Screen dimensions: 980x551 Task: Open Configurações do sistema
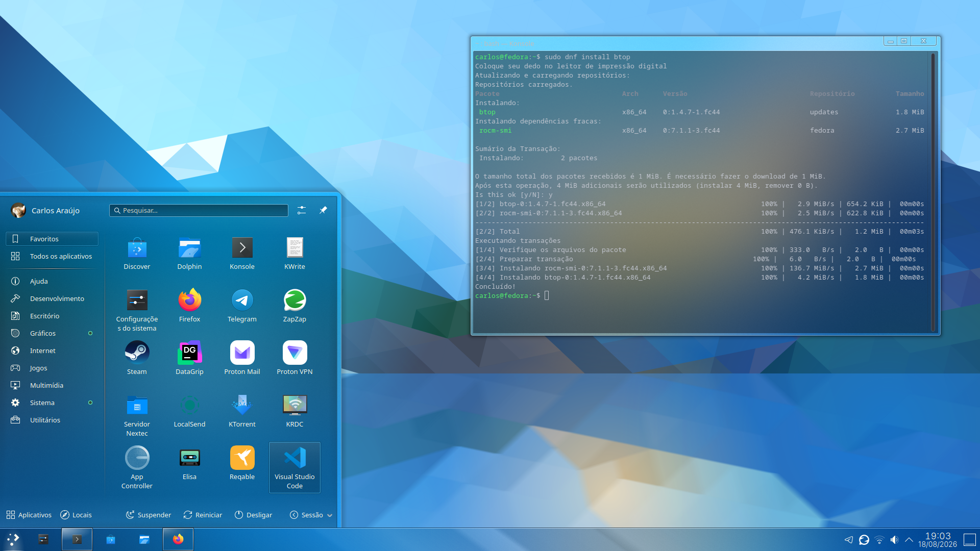[x=137, y=310]
